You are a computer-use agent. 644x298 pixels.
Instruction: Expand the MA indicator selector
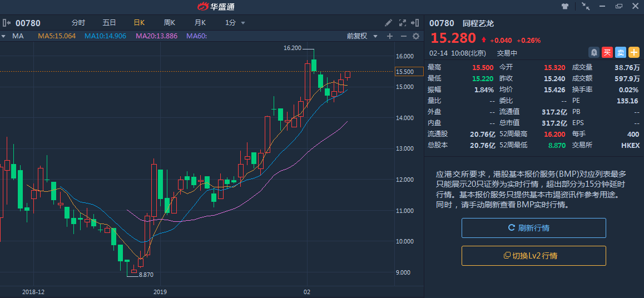click(3, 36)
